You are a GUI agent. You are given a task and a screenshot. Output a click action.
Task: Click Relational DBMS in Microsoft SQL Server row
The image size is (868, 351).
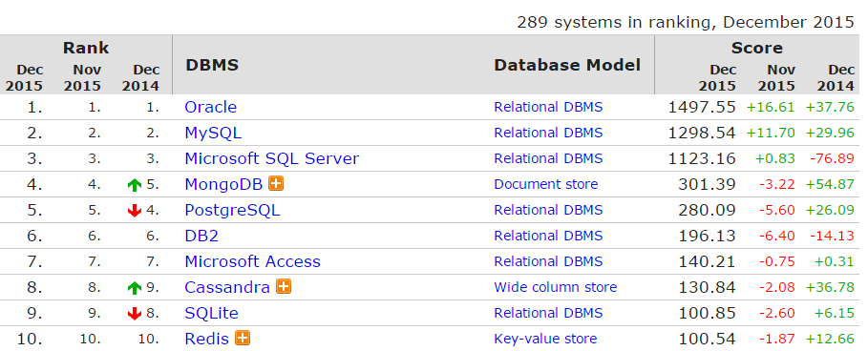(548, 158)
